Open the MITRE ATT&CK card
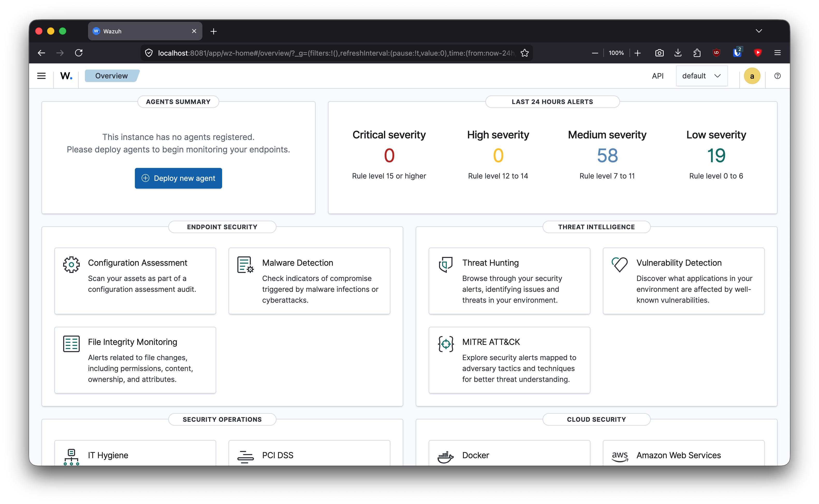The image size is (819, 504). point(509,360)
